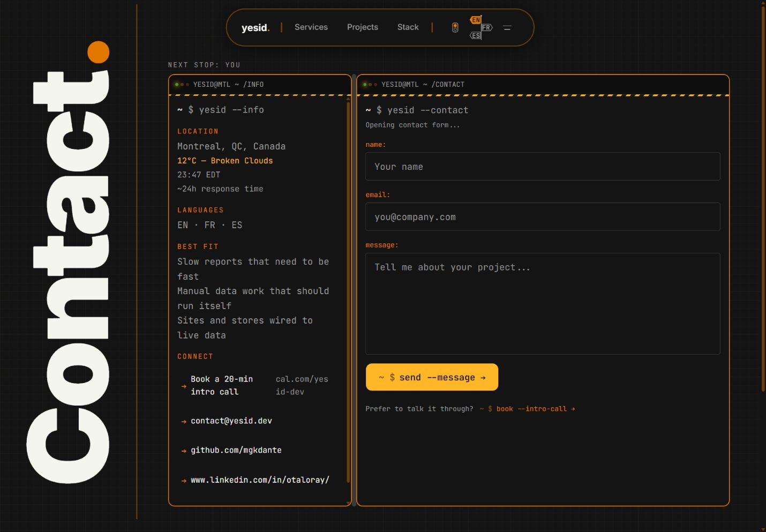This screenshot has width=766, height=532.
Task: Open the Stack nav item
Action: click(408, 27)
